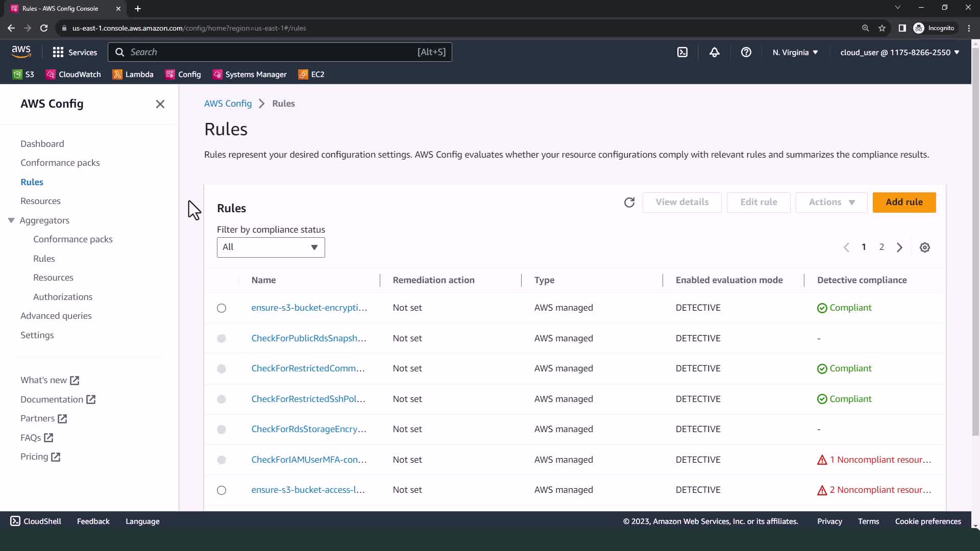Open the Lambda shortcut in favorites bar
This screenshot has width=980, height=551.
tap(133, 74)
